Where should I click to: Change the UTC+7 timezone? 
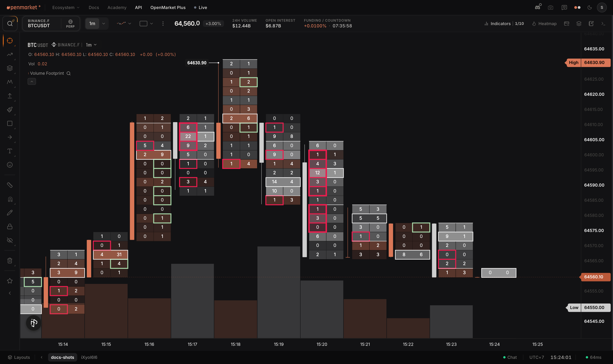click(x=537, y=357)
